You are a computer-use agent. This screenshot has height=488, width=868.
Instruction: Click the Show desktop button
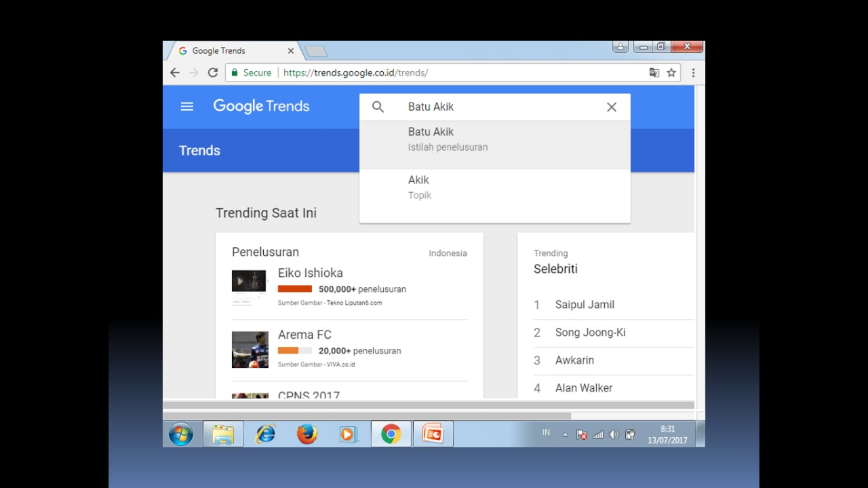700,434
